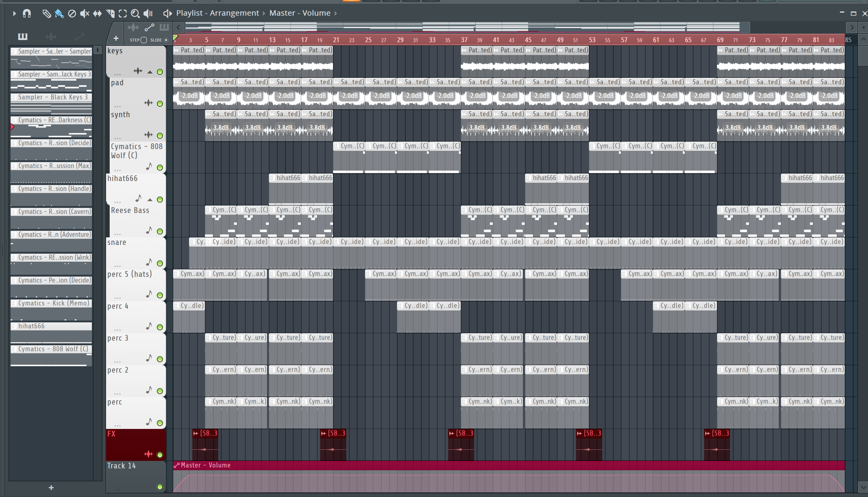
Task: Click the FX track waveform icon
Action: point(149,454)
